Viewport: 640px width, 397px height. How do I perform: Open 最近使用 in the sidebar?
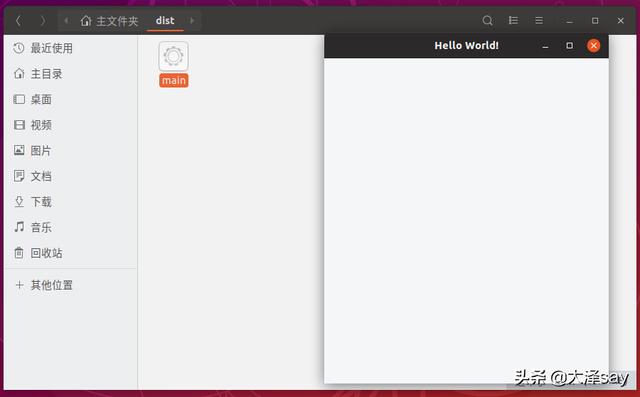pyautogui.click(x=71, y=48)
